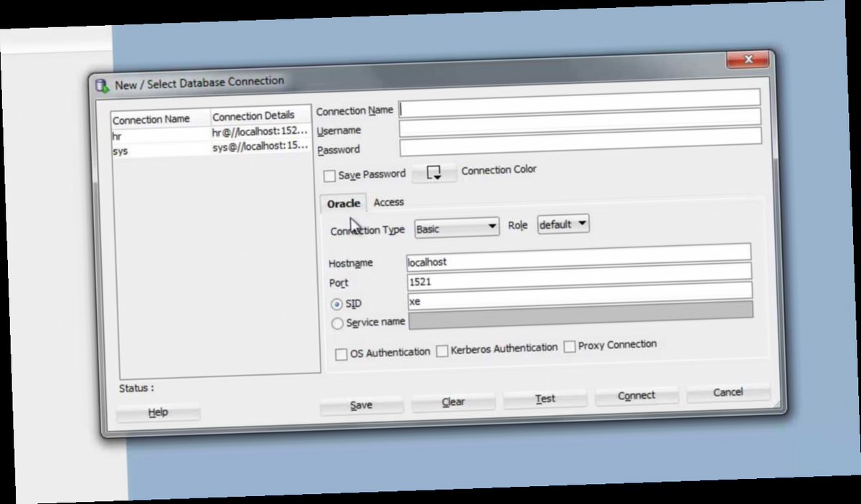Select the SID radio button

click(337, 303)
